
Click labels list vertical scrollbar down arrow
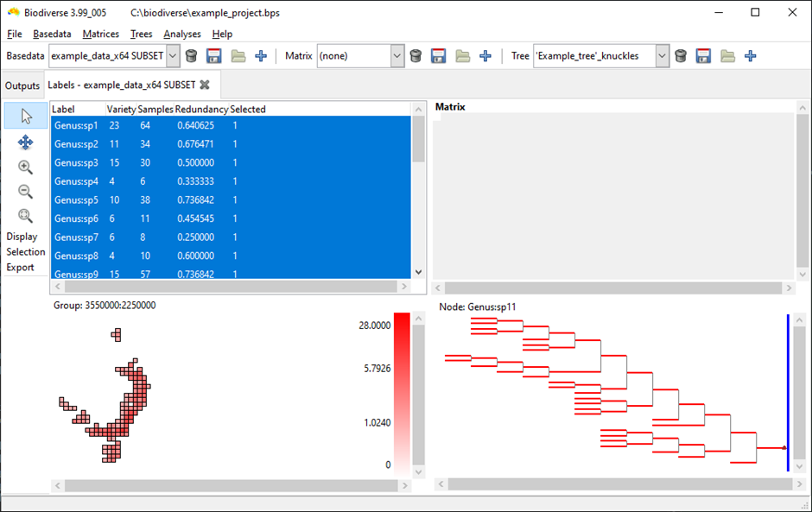click(418, 272)
